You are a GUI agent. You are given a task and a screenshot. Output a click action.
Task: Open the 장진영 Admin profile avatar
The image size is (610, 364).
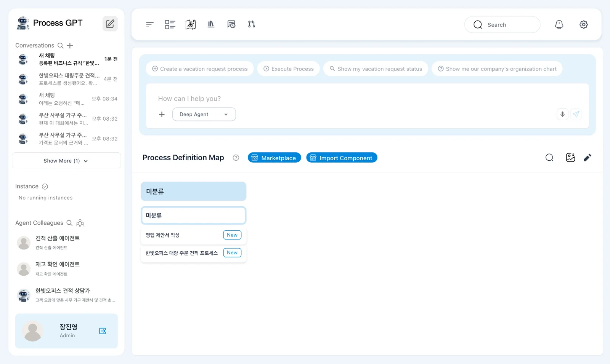point(33,331)
